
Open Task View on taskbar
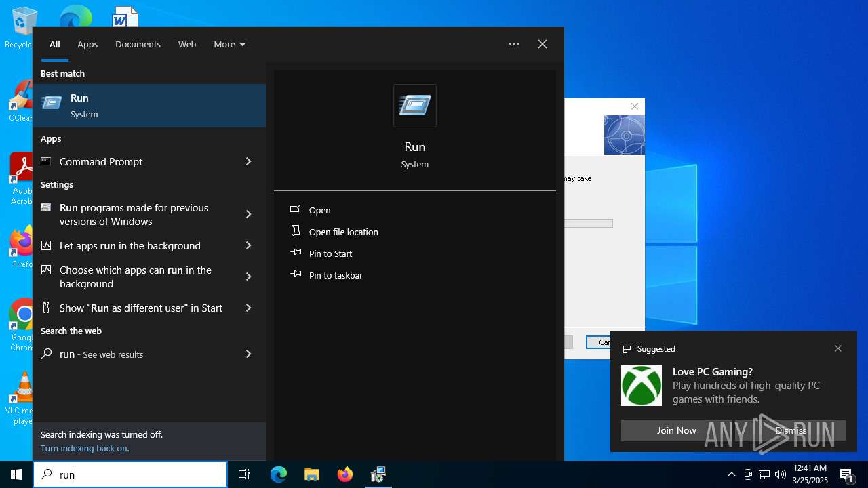[x=244, y=474]
